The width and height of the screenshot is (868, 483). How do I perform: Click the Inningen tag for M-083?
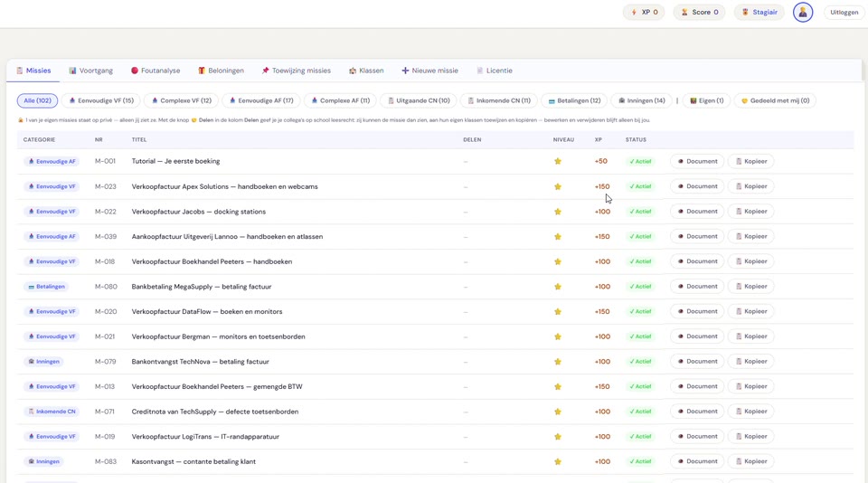click(43, 461)
